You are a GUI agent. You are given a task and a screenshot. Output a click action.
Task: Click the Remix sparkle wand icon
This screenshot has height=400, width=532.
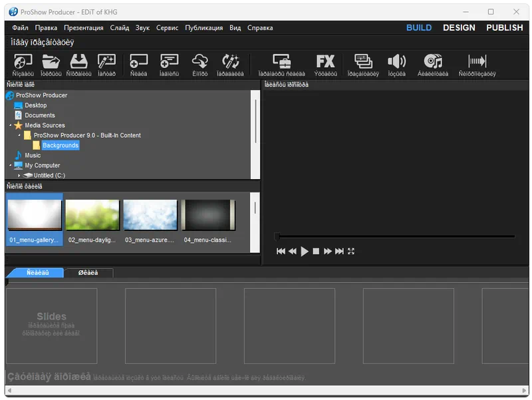click(230, 61)
